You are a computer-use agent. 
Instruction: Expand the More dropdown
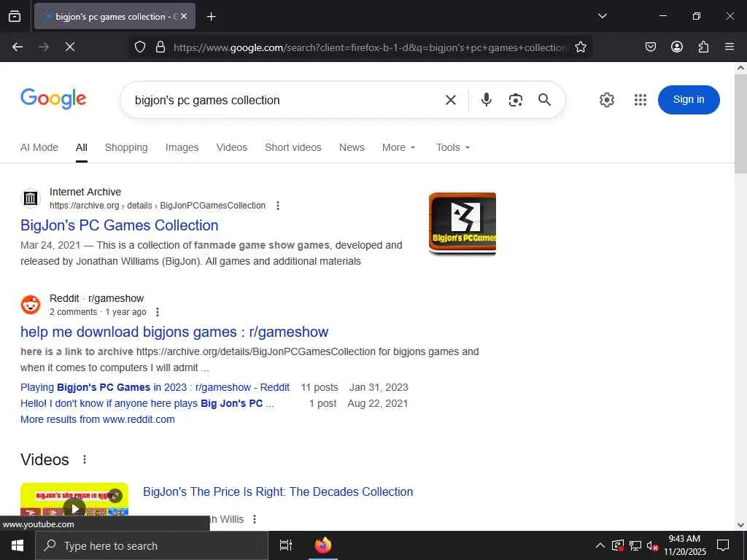coord(399,147)
